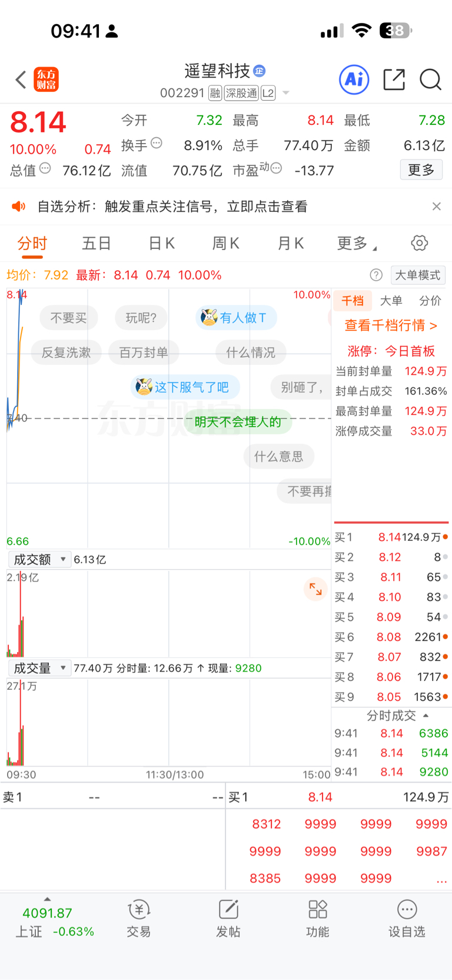This screenshot has height=980, width=452.
Task: Open the search magnifier icon
Action: pyautogui.click(x=430, y=79)
